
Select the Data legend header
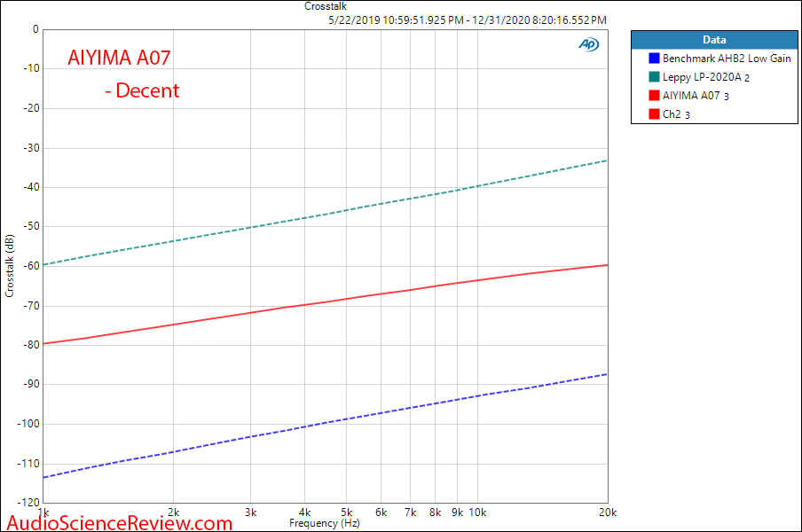[714, 40]
